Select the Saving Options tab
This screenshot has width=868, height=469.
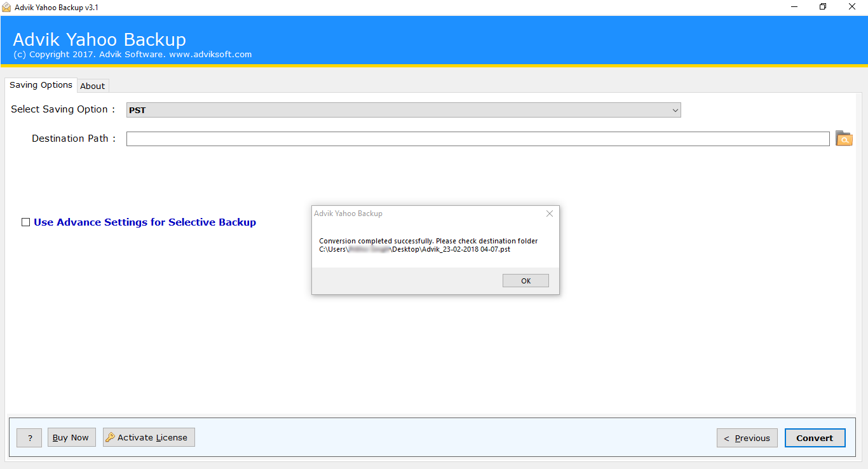(41, 85)
